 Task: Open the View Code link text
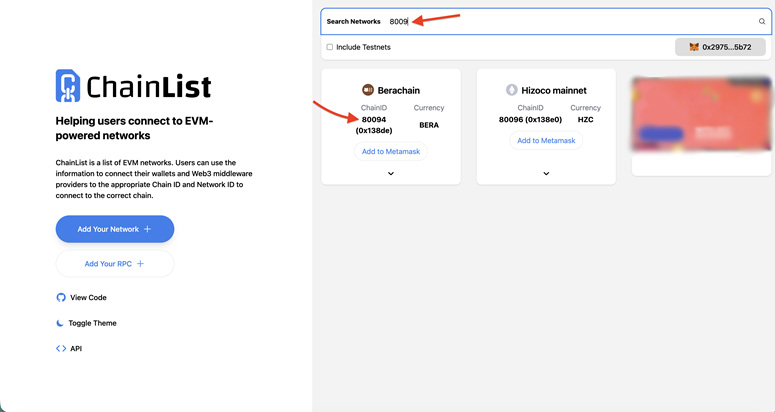(x=88, y=298)
